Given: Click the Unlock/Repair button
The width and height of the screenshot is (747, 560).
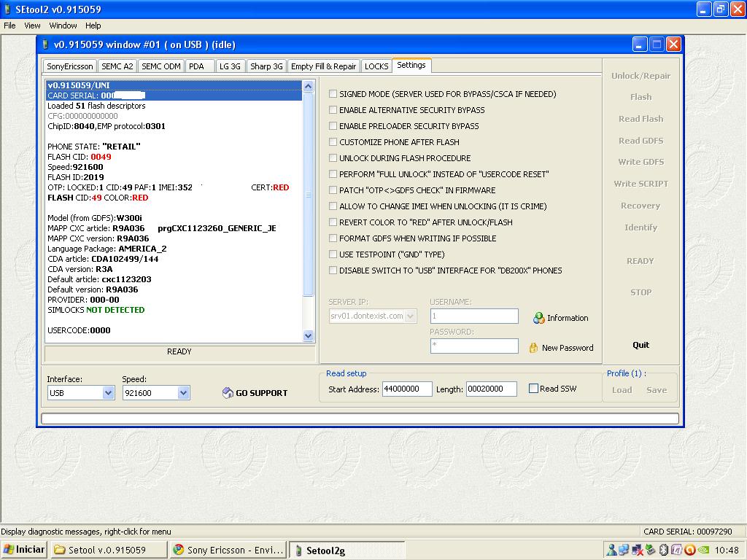Looking at the screenshot, I should pos(640,76).
